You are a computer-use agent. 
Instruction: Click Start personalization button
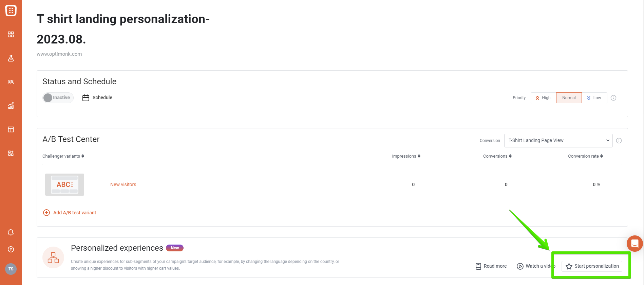click(x=592, y=266)
